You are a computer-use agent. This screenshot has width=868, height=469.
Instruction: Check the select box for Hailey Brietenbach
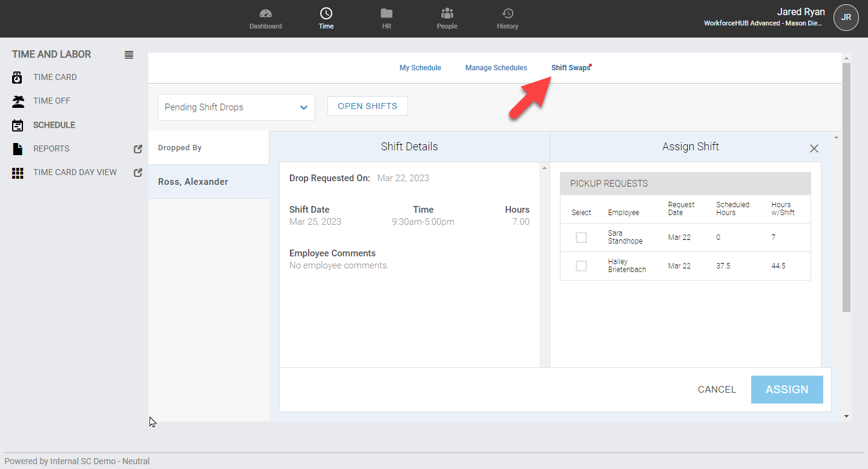581,265
